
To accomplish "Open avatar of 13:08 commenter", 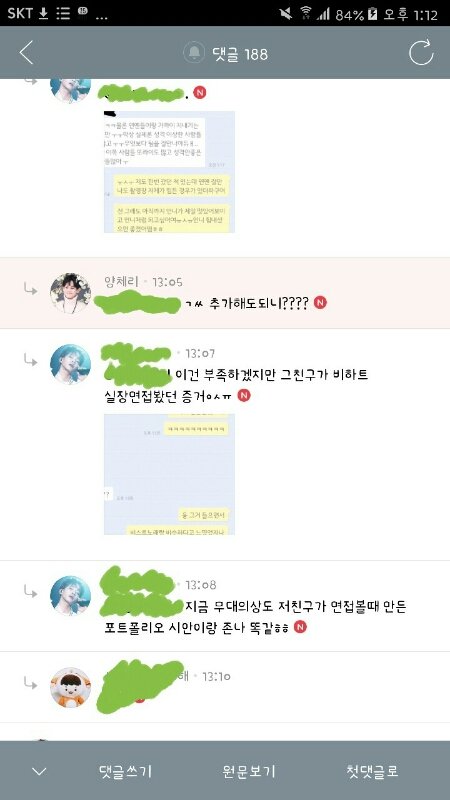I will (70, 595).
